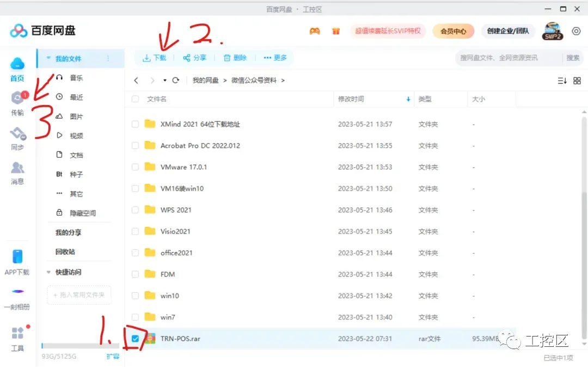Screen dimensions: 588x367
Task: Open the navigation history dropdown arrow
Action: [164, 80]
